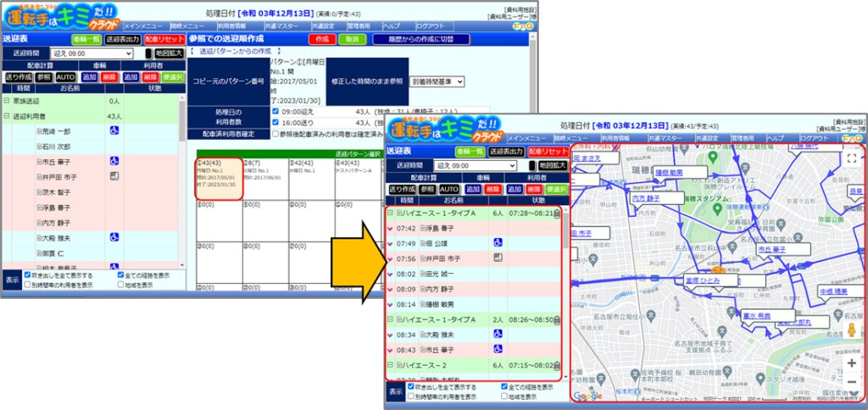Click the pink arrow icon beside 08:02
Screen dimensions: 868x410
tap(390, 274)
